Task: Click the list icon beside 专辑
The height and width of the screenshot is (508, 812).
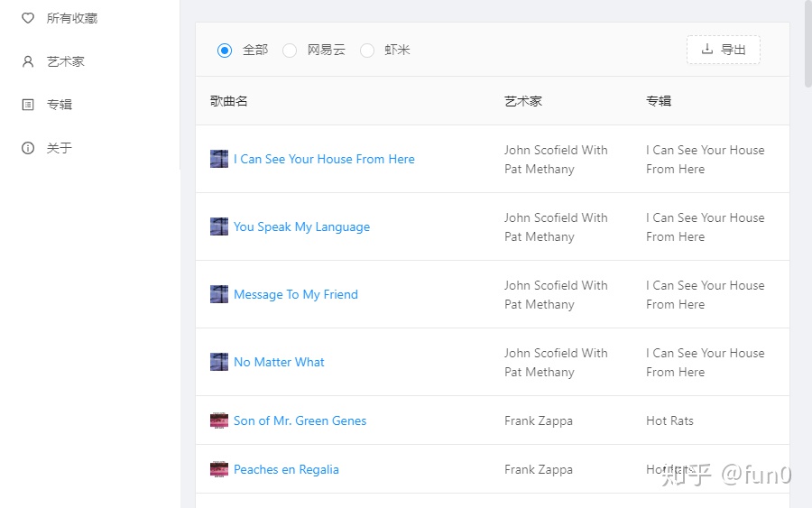Action: pyautogui.click(x=28, y=105)
